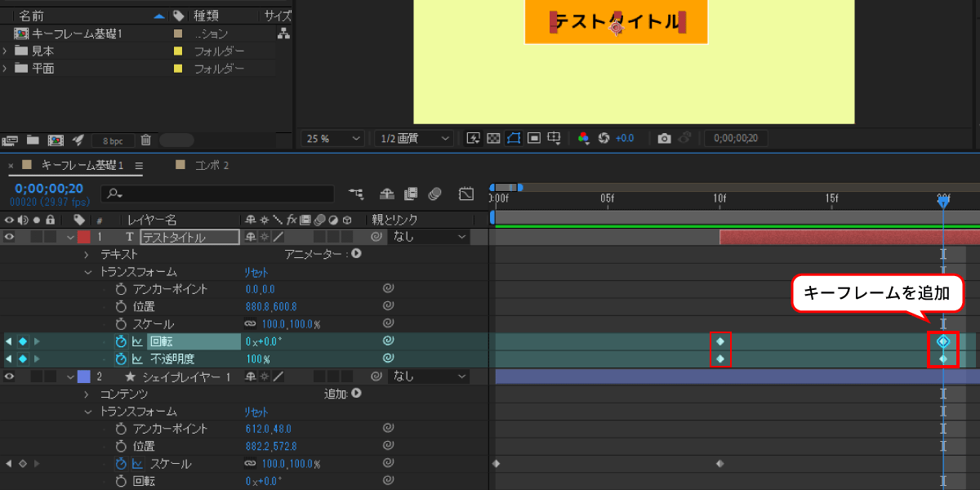This screenshot has width=980, height=490.
Task: Hide シェイプレイヤー 1 with its eye icon
Action: [10, 376]
